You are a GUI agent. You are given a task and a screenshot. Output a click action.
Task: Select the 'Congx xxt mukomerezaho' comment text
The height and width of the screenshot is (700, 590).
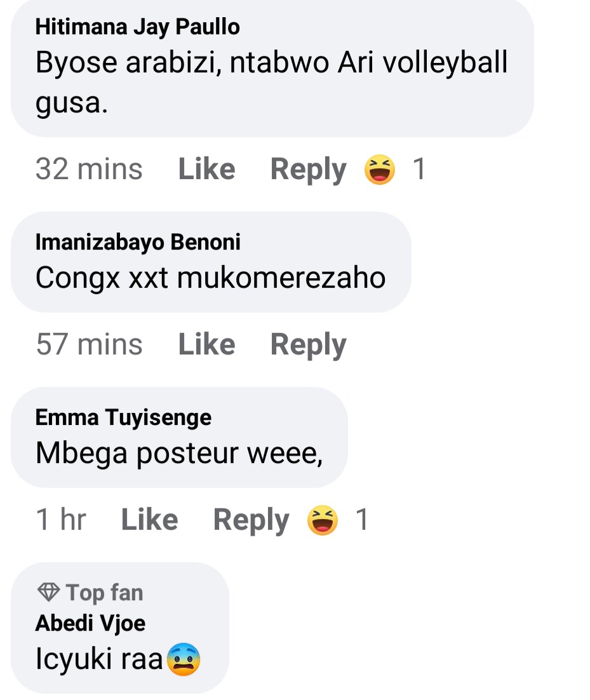click(x=210, y=278)
